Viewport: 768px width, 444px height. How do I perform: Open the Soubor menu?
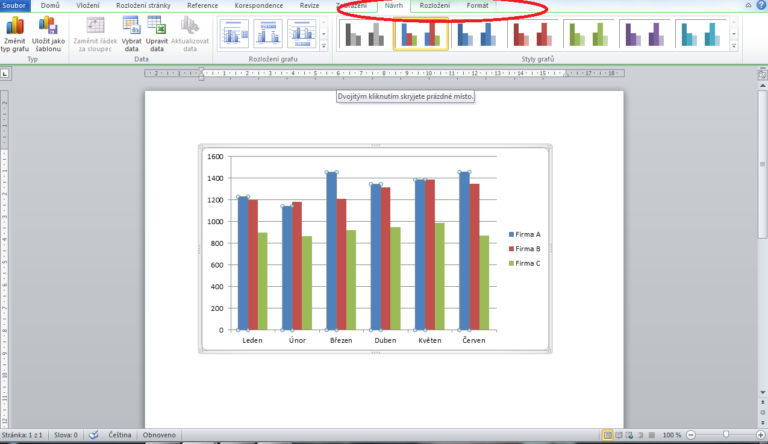click(x=15, y=6)
